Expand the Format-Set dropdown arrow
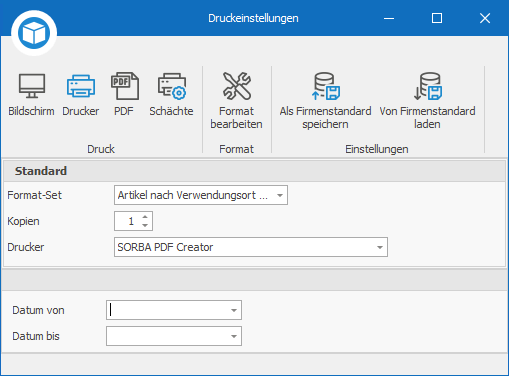 click(x=280, y=195)
